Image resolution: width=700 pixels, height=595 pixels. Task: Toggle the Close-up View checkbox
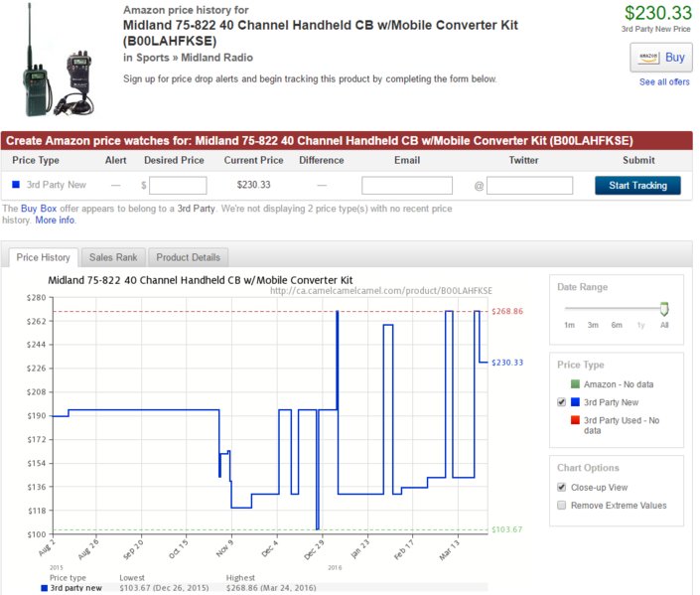[562, 487]
